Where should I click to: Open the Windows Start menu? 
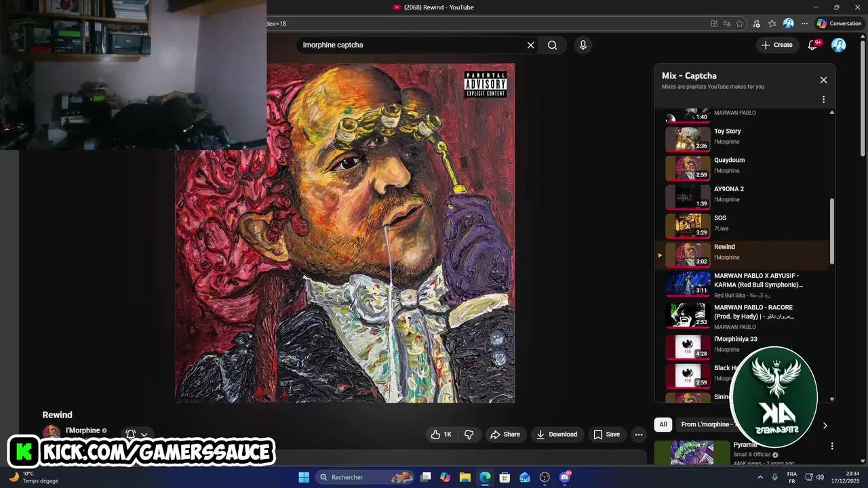coord(304,477)
